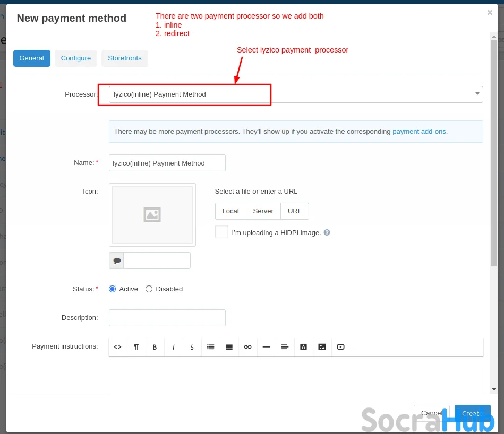
Task: Click the dialog vertical scrollbar thumb
Action: point(494,153)
